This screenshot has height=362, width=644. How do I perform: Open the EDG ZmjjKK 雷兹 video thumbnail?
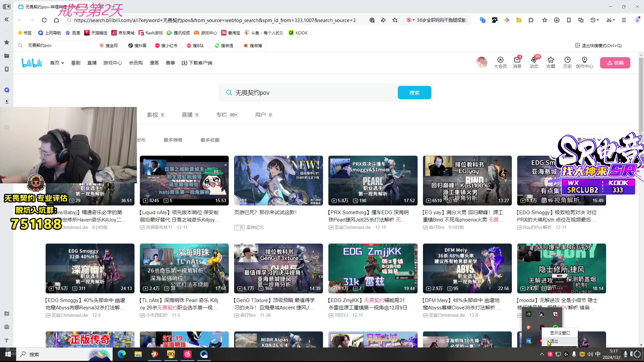[373, 268]
